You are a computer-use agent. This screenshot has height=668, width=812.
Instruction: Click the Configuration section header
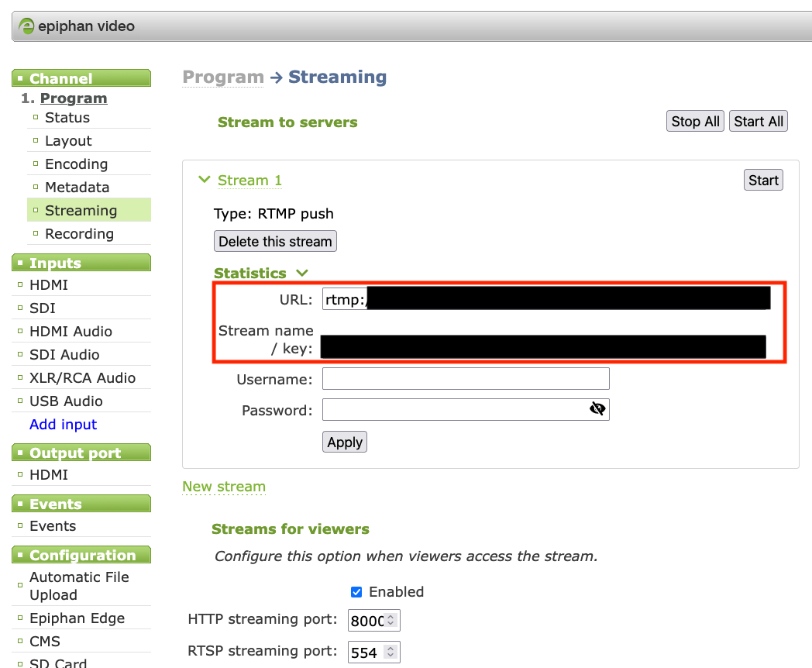point(81,555)
